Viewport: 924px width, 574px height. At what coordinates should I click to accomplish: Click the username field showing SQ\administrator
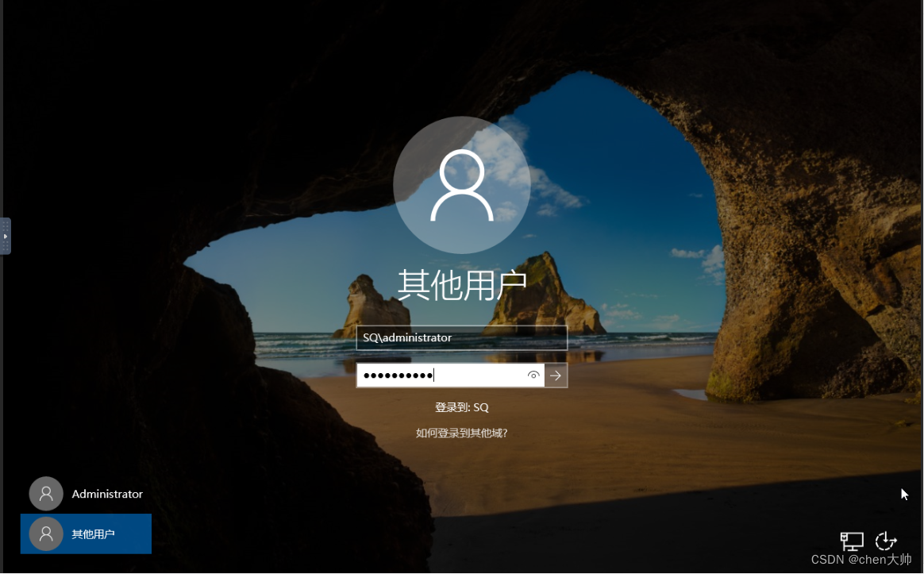coord(461,337)
